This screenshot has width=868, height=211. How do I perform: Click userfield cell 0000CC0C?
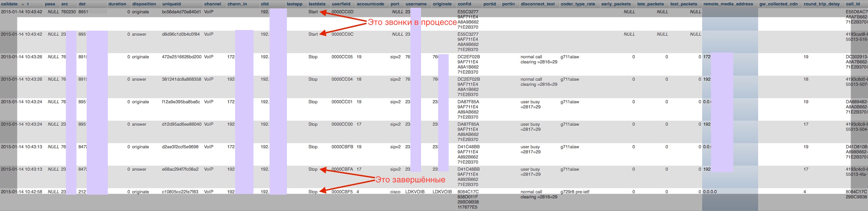coord(342,34)
